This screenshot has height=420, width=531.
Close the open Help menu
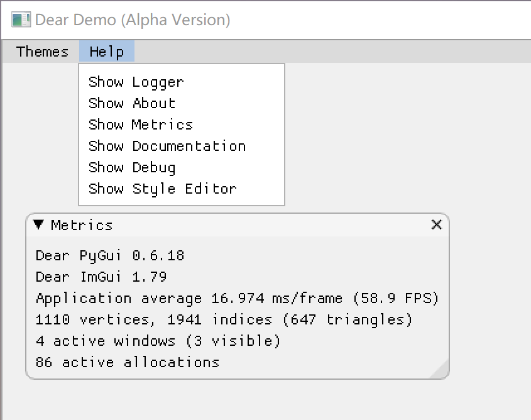coord(106,52)
